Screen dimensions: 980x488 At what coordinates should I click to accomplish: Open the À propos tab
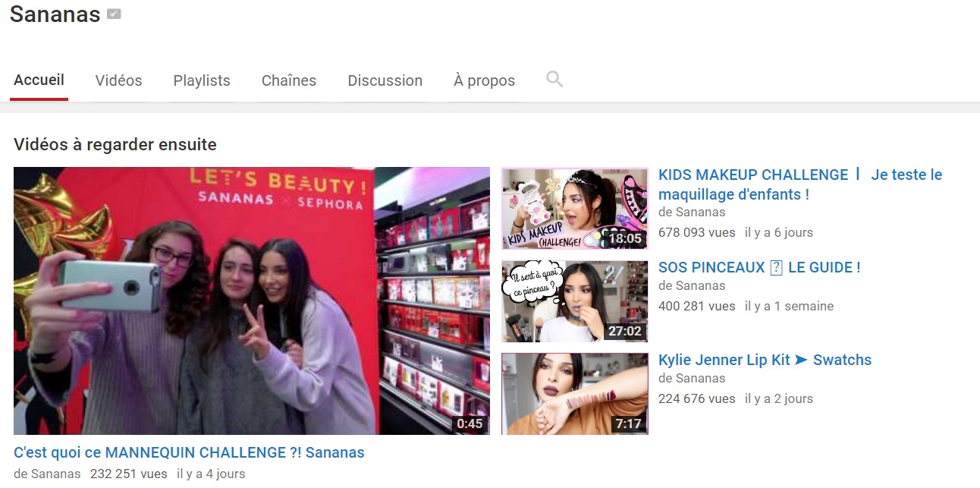(x=485, y=80)
